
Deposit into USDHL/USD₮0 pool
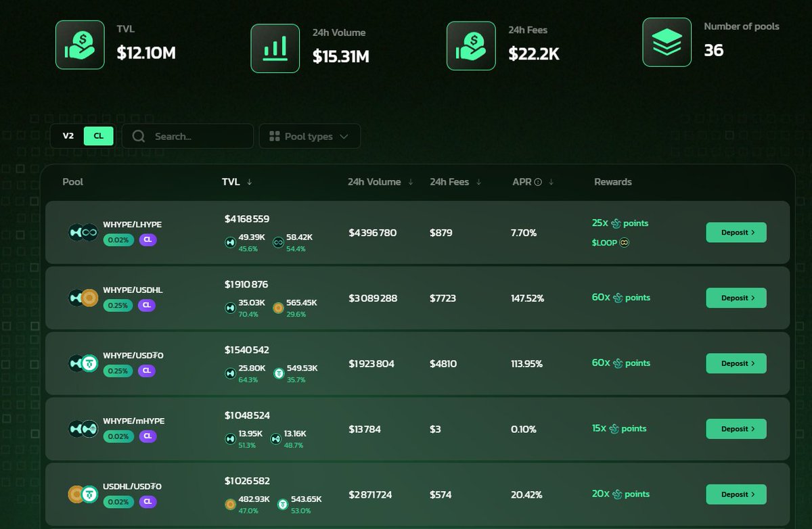736,495
